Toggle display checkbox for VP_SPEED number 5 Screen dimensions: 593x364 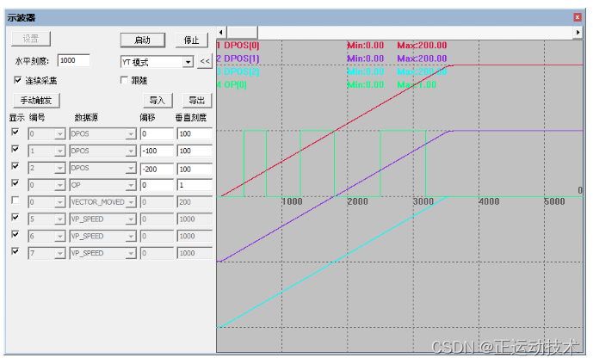click(x=15, y=217)
